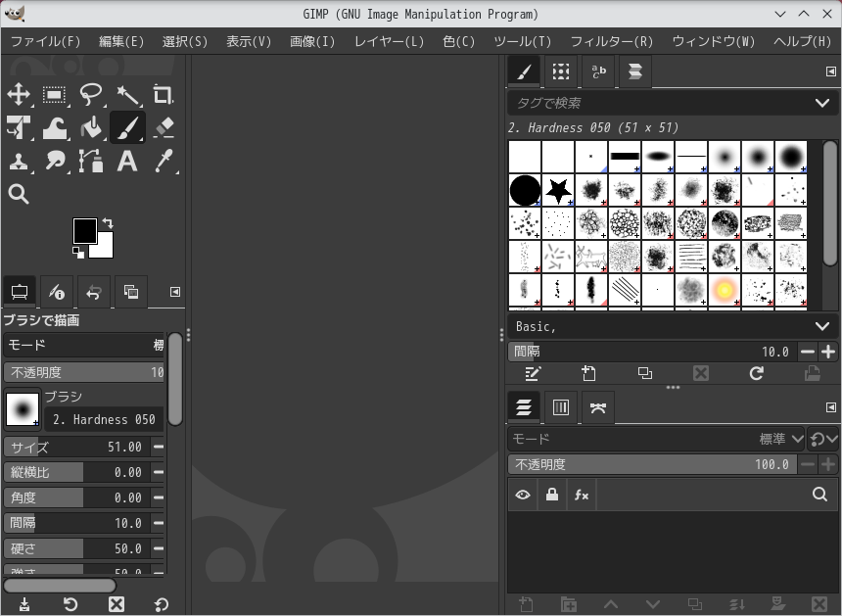Expand the brush tag filter dropdown
The width and height of the screenshot is (842, 616).
[x=821, y=103]
